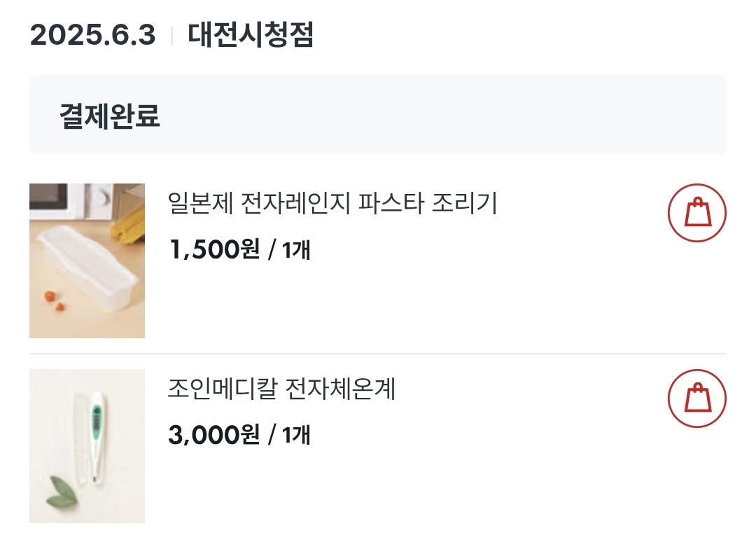The image size is (756, 547).
Task: Add the 전자체온계 to the shopping bag
Action: tap(696, 399)
